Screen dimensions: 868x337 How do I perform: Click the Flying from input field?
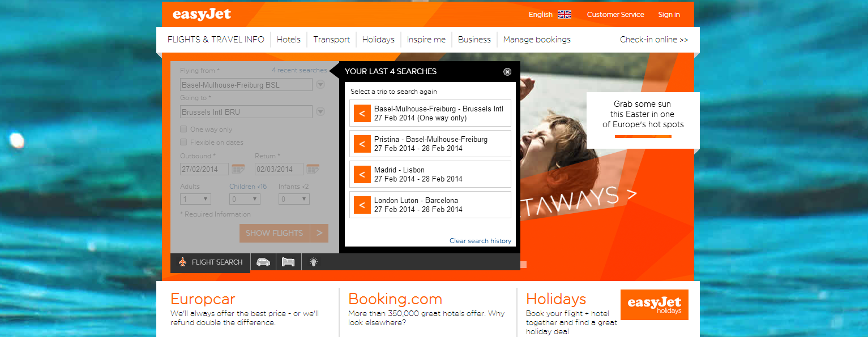(246, 85)
